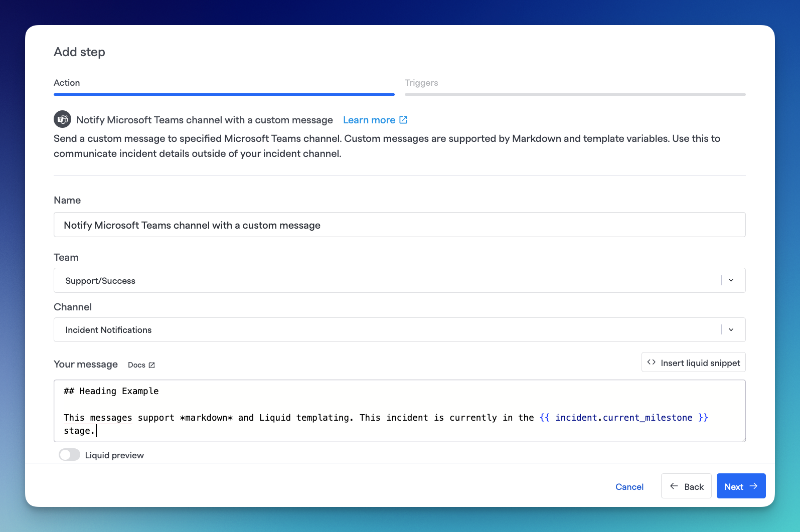Click the '## Heading Example' line in message
The height and width of the screenshot is (532, 800).
coord(111,391)
